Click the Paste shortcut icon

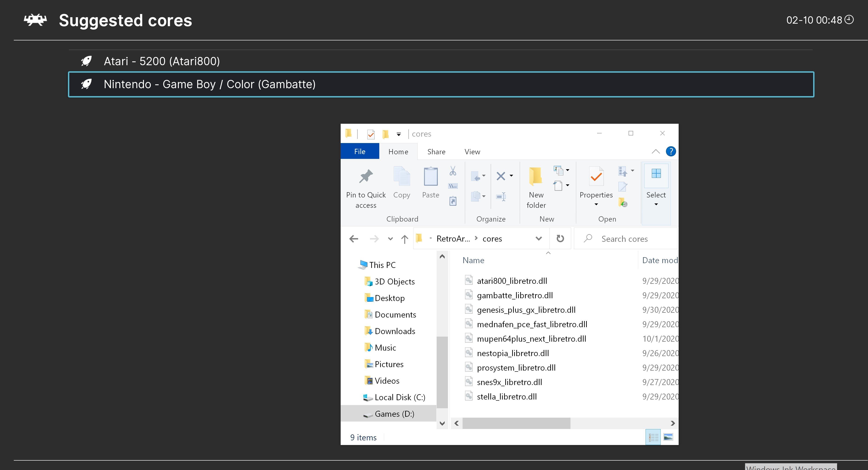(453, 201)
